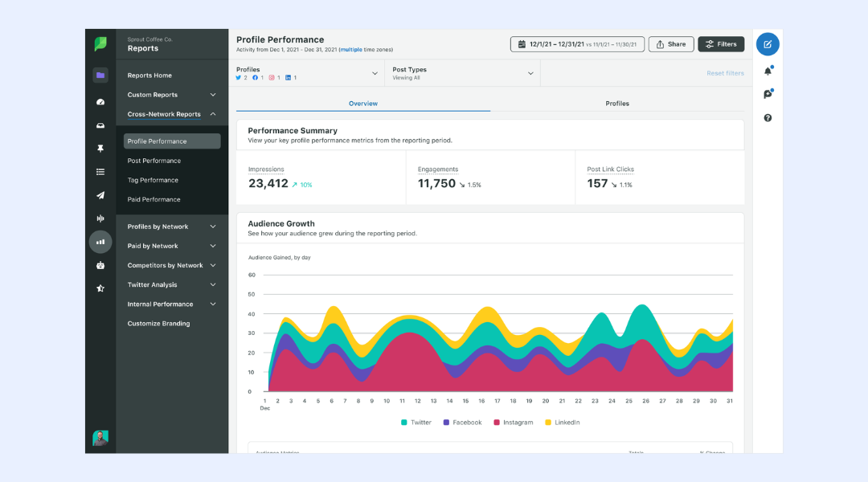
Task: Click the Twitter profile icon under Profiles
Action: pos(239,77)
